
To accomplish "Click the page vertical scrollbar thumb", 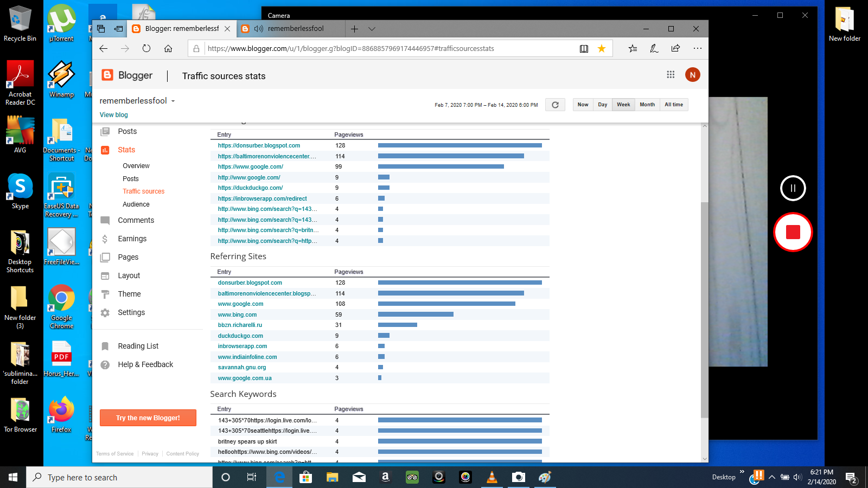I will (x=705, y=310).
